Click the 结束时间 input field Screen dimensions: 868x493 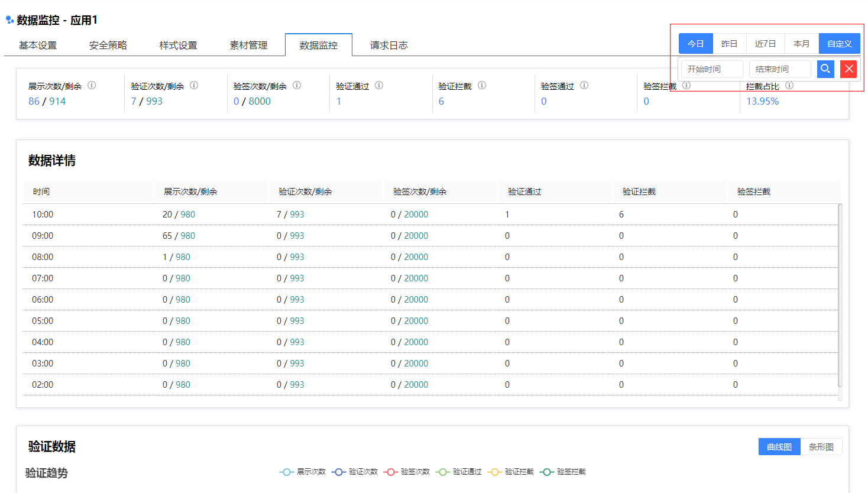coord(780,69)
